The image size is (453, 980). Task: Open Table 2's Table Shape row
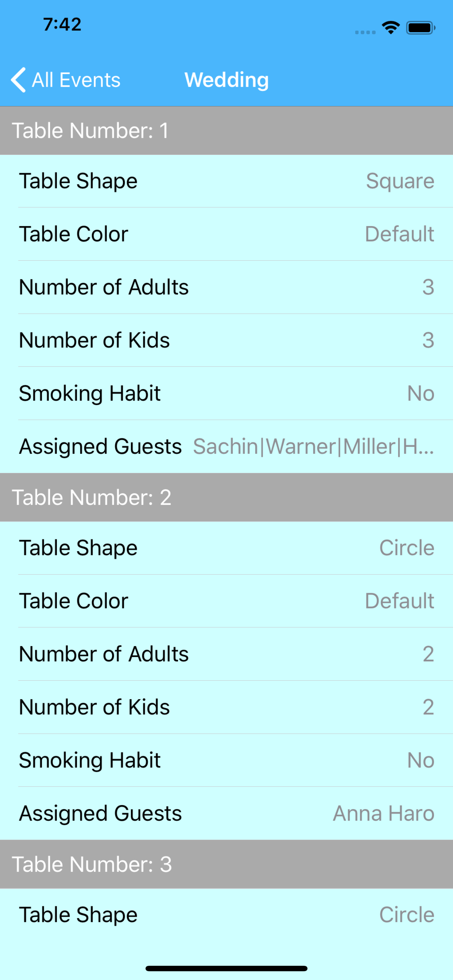click(x=226, y=548)
